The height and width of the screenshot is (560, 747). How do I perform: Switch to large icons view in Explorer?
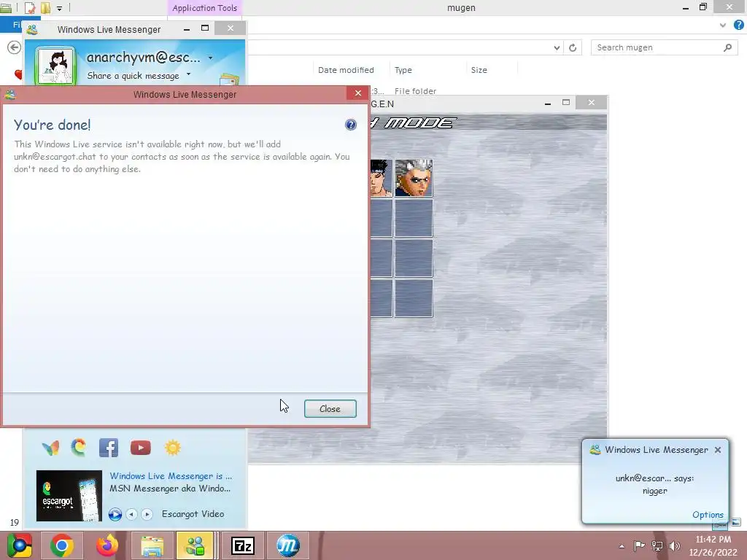pyautogui.click(x=735, y=522)
